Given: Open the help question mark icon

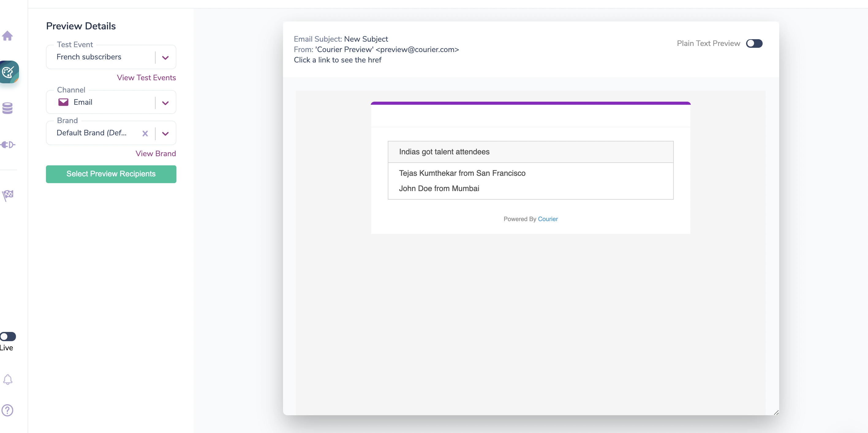Looking at the screenshot, I should (7, 410).
